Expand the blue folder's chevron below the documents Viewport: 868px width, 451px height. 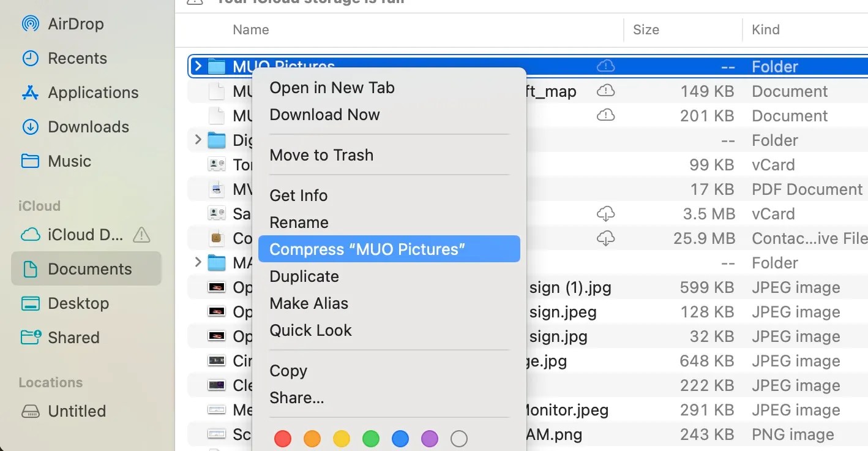[x=197, y=140]
